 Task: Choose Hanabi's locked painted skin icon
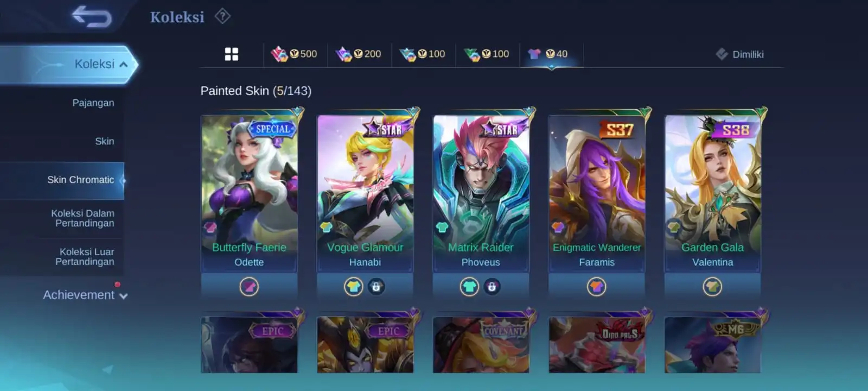[376, 286]
